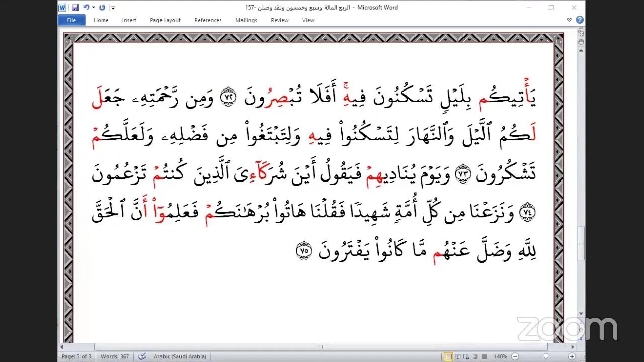Switch to Print Layout view

pyautogui.click(x=448, y=356)
